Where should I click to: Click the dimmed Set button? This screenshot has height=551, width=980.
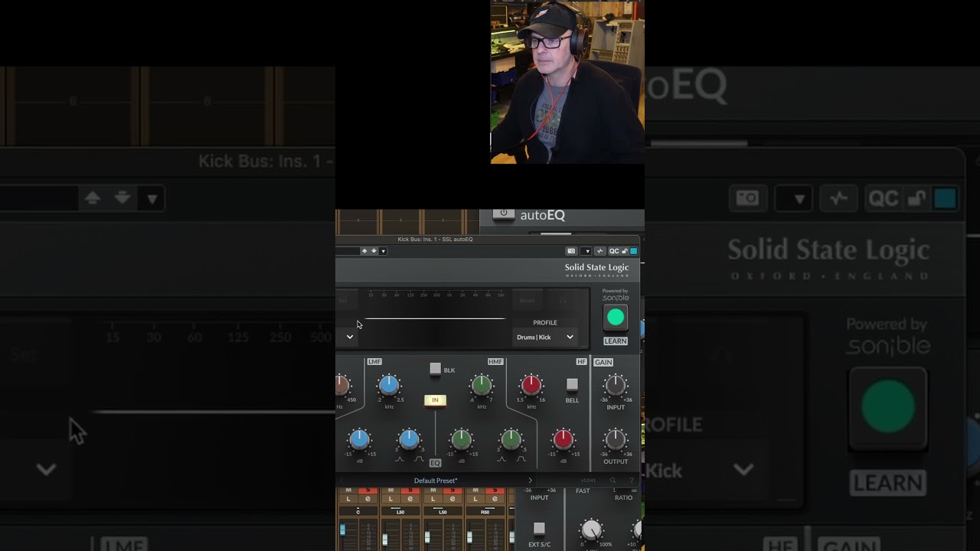coord(343,301)
